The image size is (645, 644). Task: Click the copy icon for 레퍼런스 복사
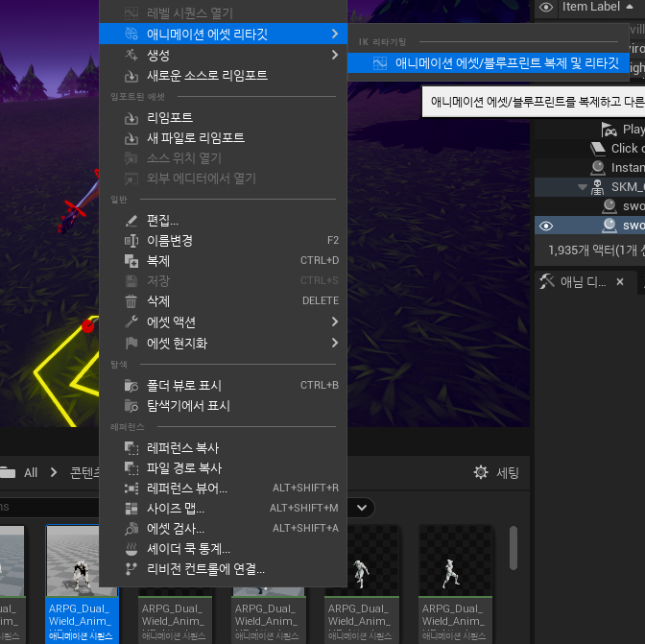[x=131, y=448]
